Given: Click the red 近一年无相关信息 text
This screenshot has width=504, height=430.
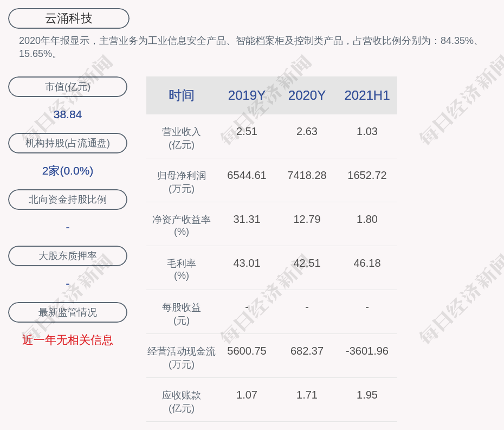Looking at the screenshot, I should click(x=68, y=340).
